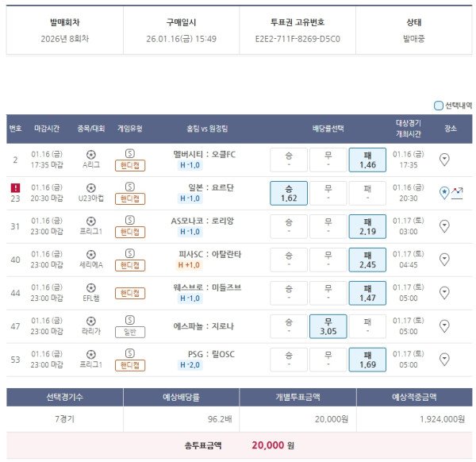Click the S single-bet icon on game 47

(x=130, y=320)
